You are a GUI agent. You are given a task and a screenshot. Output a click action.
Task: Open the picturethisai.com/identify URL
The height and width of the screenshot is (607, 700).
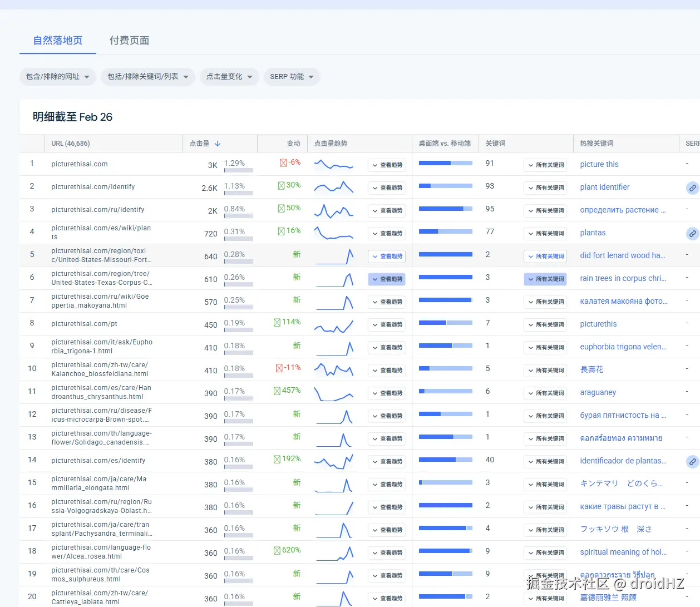coord(93,187)
